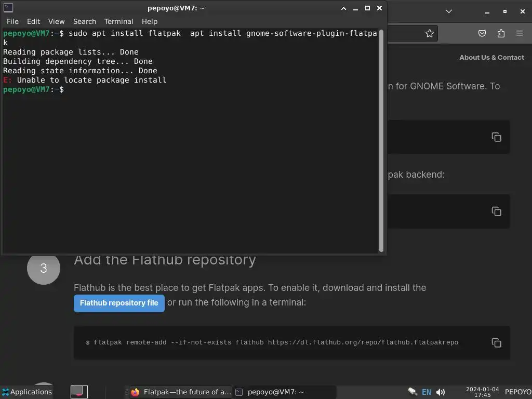Open Firefox hamburger application menu

[x=520, y=33]
